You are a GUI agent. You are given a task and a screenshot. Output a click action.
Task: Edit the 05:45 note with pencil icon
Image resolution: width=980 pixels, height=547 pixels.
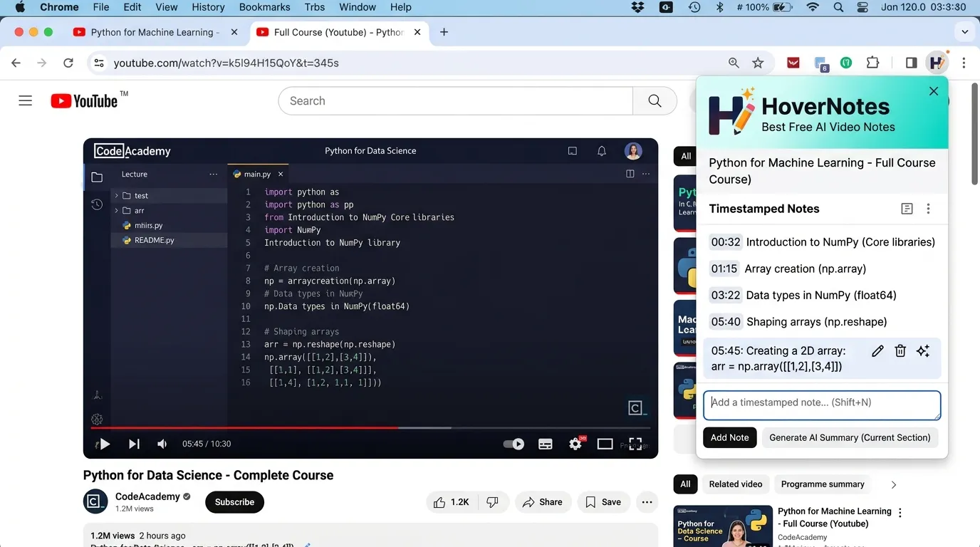point(877,350)
